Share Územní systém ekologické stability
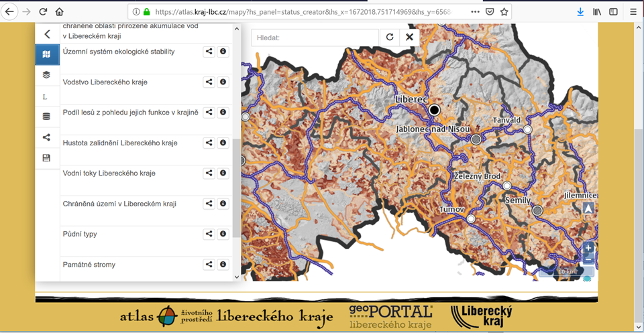 (209, 52)
